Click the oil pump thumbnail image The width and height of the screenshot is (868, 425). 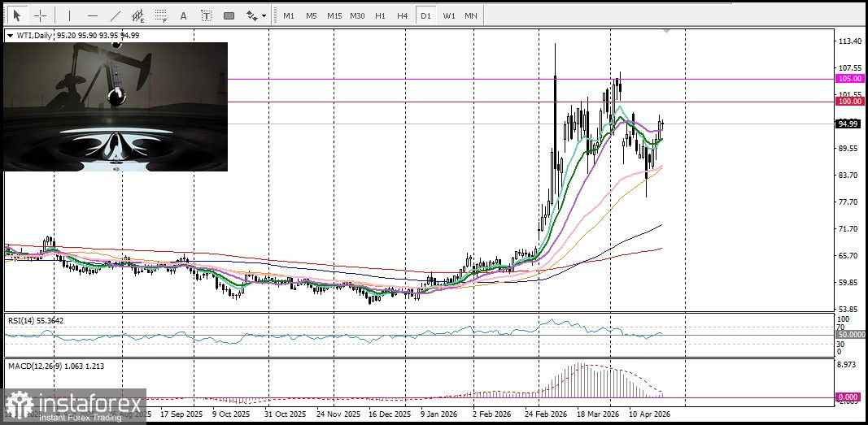[x=116, y=106]
